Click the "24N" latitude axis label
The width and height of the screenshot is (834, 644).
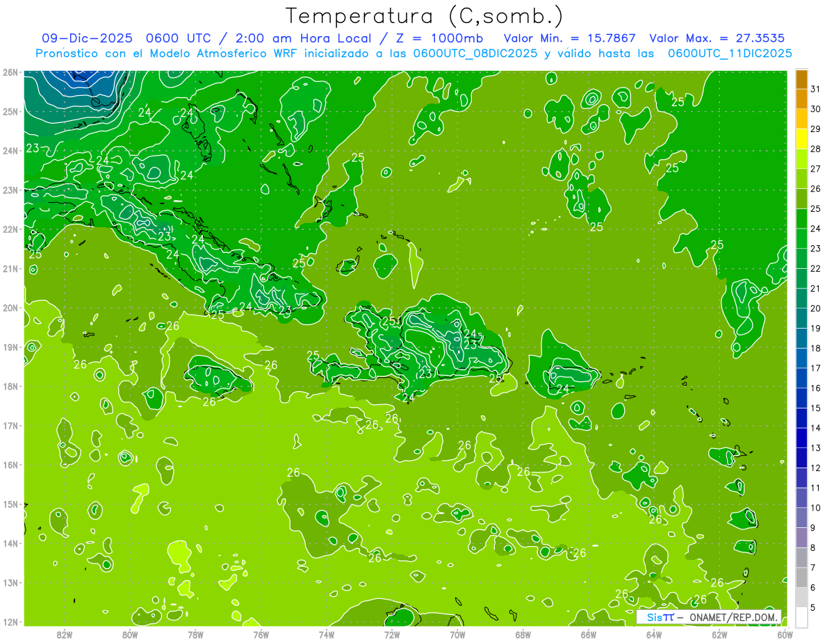tap(10, 151)
